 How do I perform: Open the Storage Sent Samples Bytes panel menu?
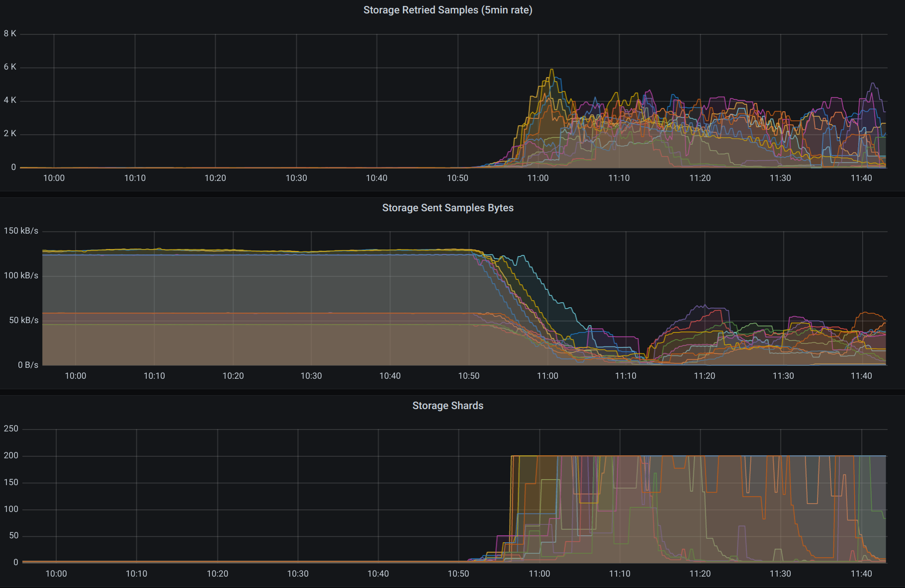448,208
